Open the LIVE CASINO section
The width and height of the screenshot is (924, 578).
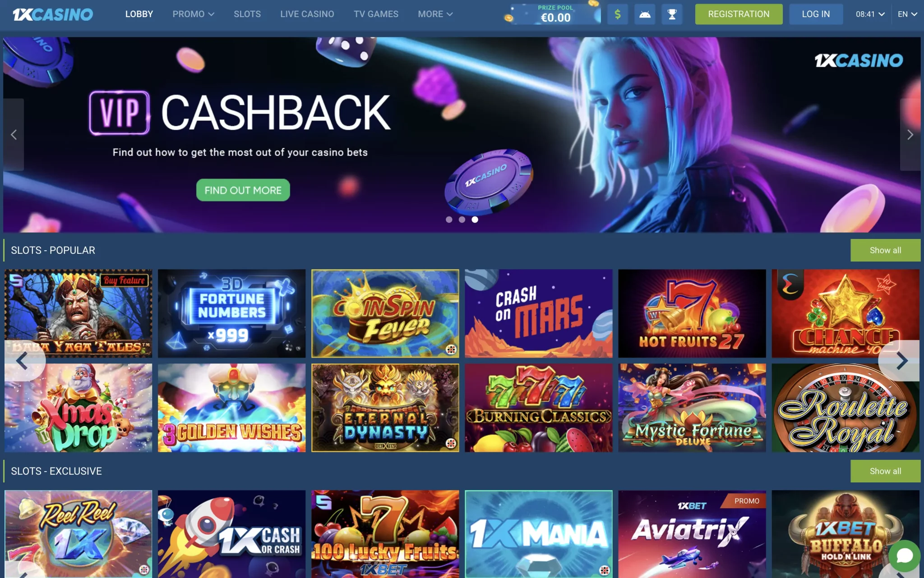[x=307, y=14]
